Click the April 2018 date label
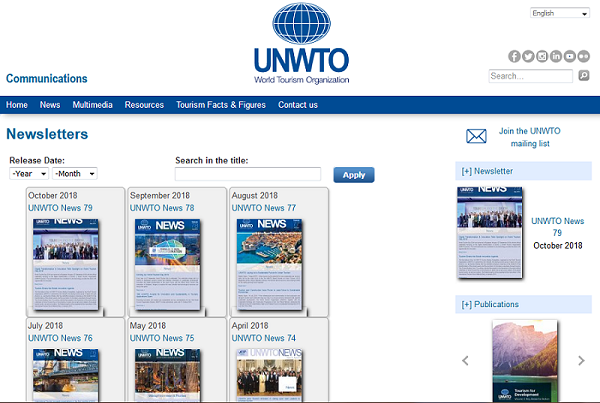Screen dimensions: 600x403 (250, 326)
